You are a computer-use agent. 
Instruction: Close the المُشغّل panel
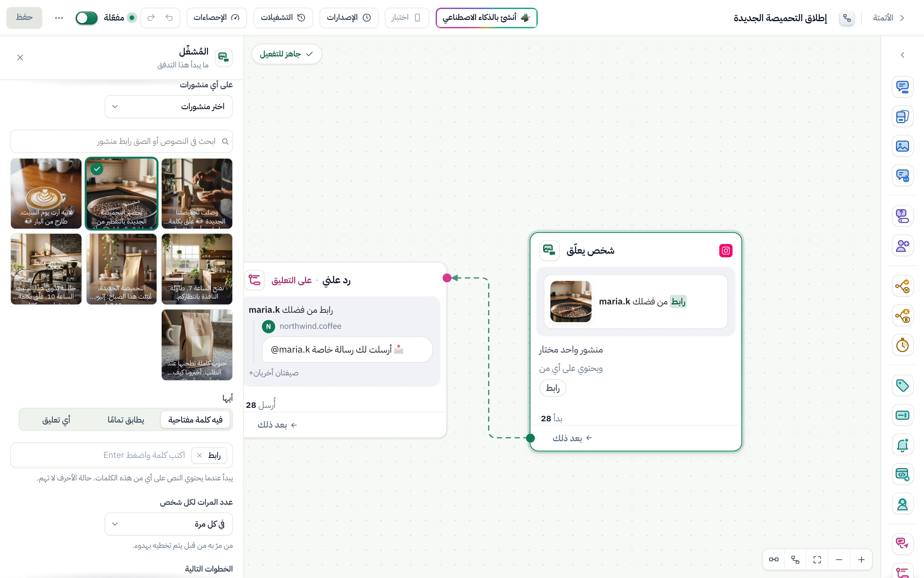click(x=20, y=57)
